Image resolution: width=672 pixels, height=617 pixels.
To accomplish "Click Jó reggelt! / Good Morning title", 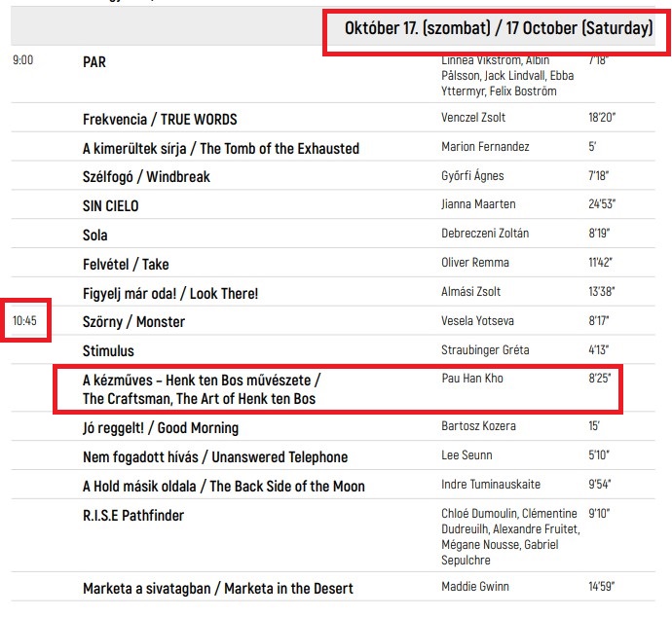I will [x=160, y=428].
